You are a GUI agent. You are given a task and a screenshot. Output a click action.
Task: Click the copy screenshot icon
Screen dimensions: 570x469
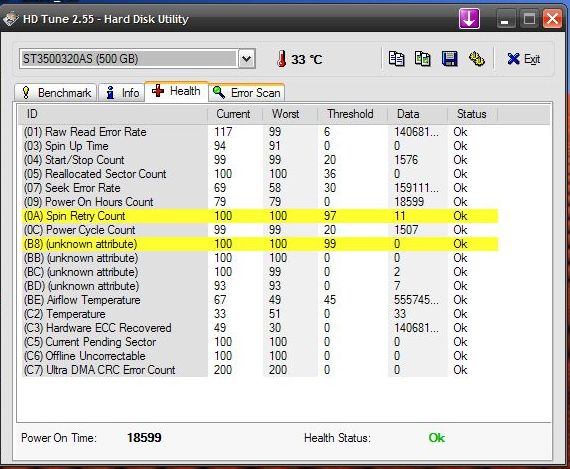click(x=423, y=59)
